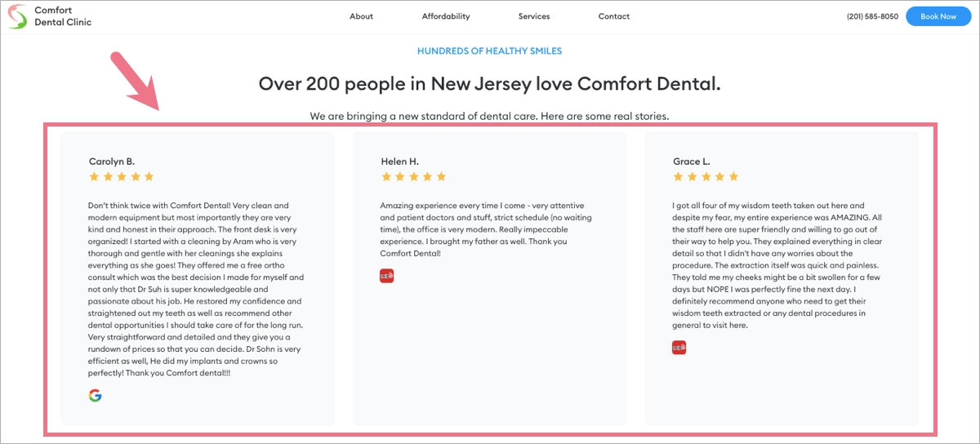The image size is (980, 444).
Task: Click the Book Now button
Action: click(x=938, y=16)
